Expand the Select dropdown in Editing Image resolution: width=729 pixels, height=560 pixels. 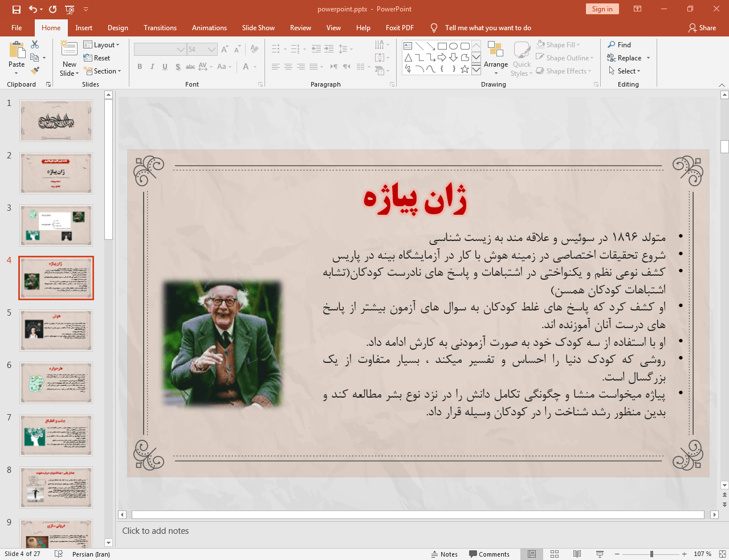click(x=625, y=71)
